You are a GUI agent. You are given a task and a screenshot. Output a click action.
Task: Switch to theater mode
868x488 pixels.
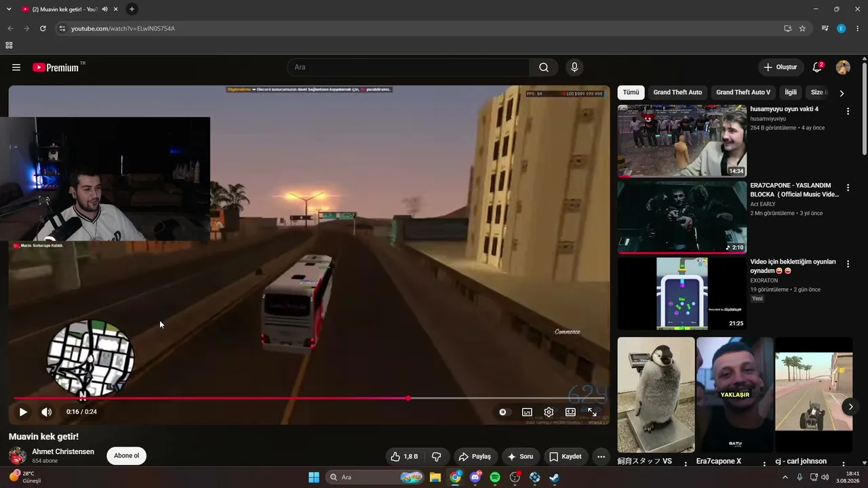click(x=570, y=411)
